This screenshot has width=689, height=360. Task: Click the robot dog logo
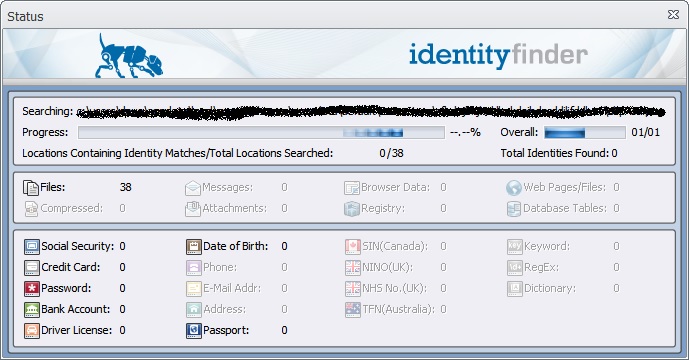(x=129, y=56)
